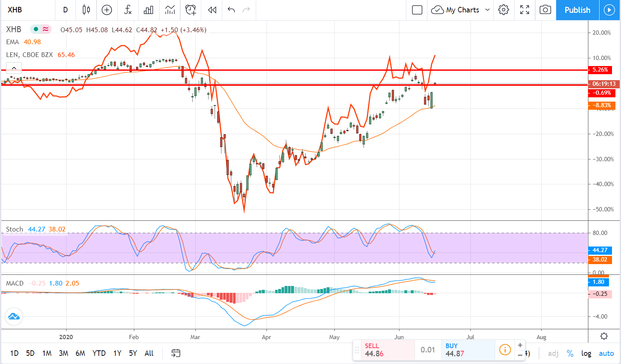Image resolution: width=621 pixels, height=364 pixels.
Task: Toggle log scale
Action: pyautogui.click(x=586, y=353)
